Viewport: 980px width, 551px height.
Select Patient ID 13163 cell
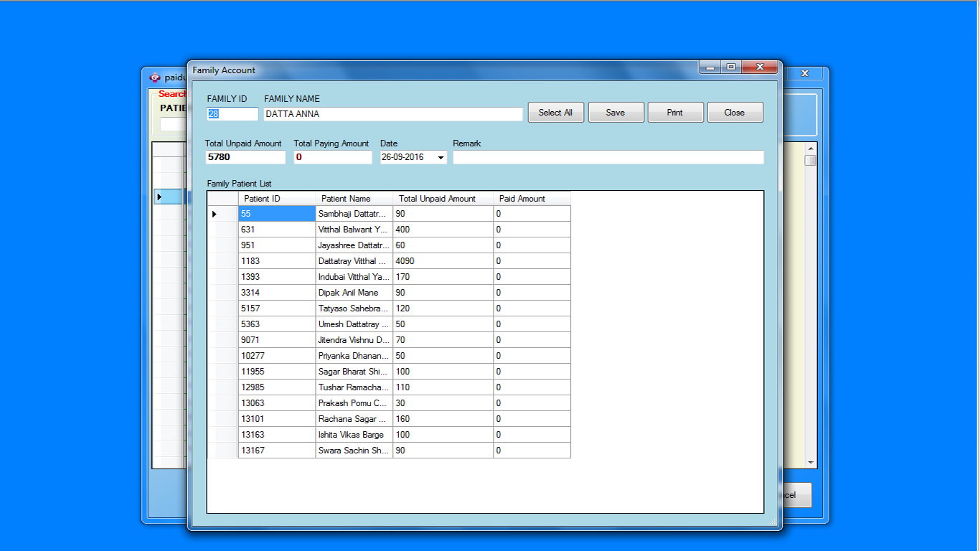point(277,435)
